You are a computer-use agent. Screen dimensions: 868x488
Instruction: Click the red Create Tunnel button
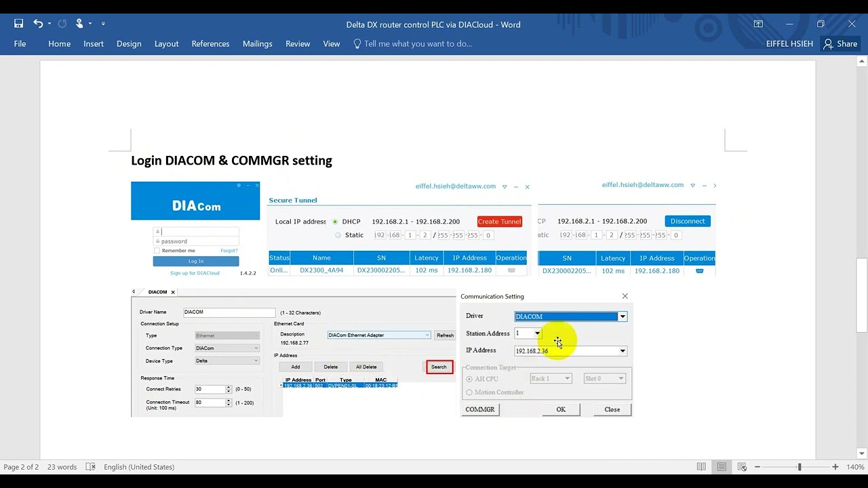point(499,222)
